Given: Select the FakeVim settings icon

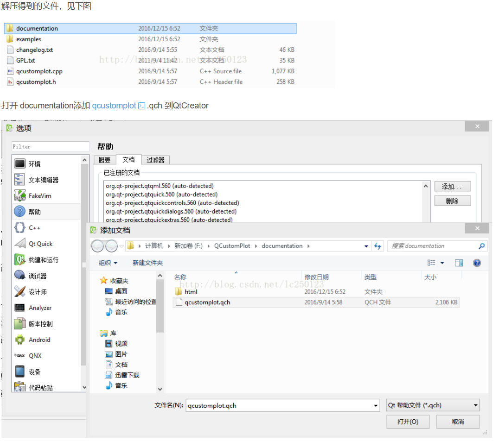Looking at the screenshot, I should point(19,196).
